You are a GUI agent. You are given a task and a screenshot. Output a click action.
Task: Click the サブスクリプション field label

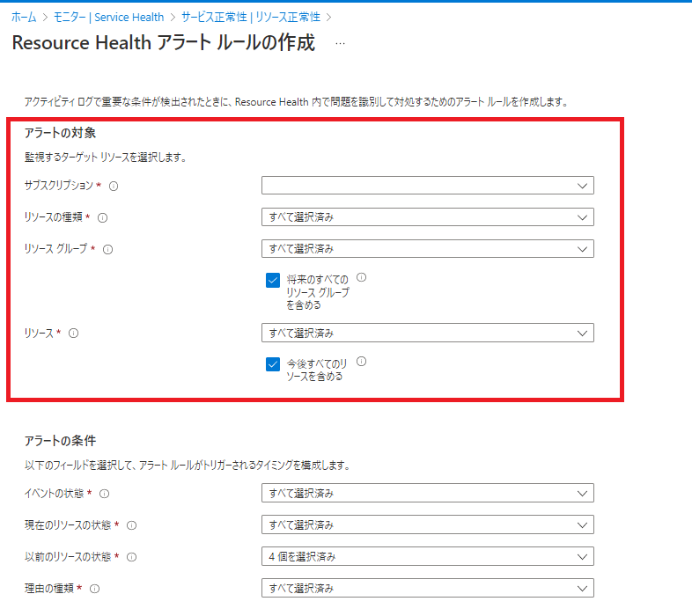[59, 186]
